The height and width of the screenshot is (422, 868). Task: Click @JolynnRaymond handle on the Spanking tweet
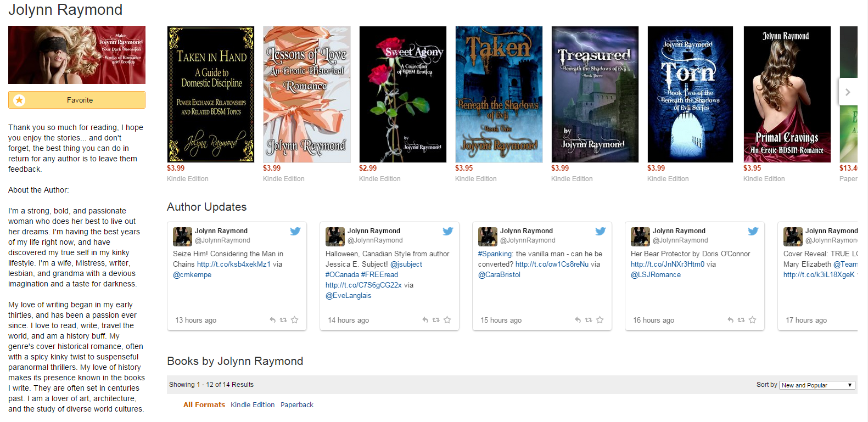[528, 240]
